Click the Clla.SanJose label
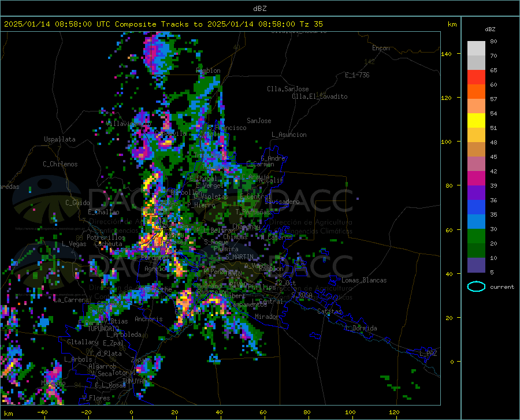 pyautogui.click(x=288, y=89)
